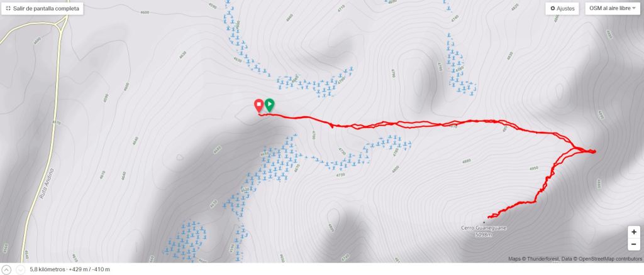Click the summit dot above Cerro Guaneguane
This screenshot has width=644, height=275.
(484, 222)
